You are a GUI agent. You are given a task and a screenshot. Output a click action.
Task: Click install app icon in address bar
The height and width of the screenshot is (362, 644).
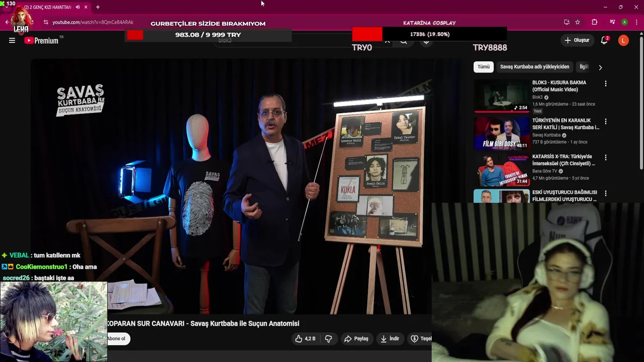point(567,22)
